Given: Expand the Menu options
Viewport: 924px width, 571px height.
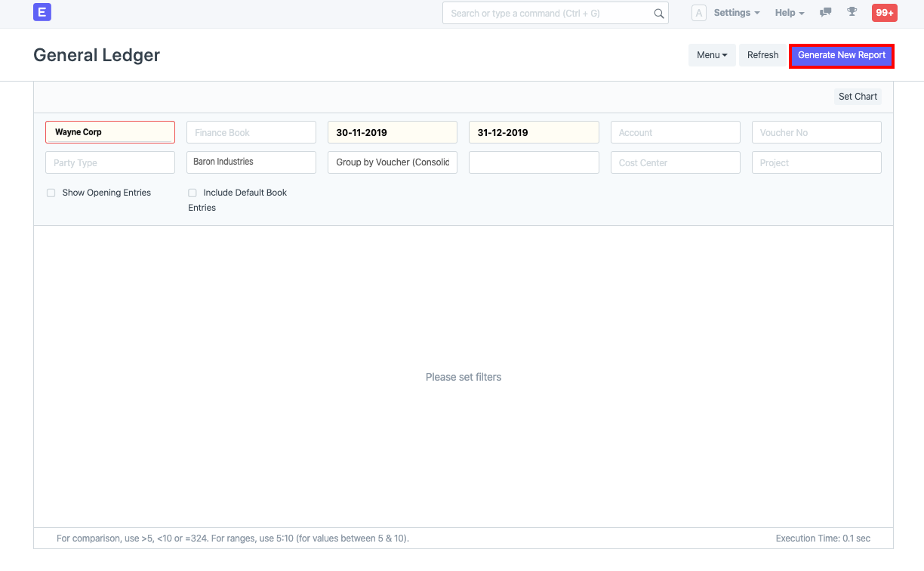Looking at the screenshot, I should 711,54.
